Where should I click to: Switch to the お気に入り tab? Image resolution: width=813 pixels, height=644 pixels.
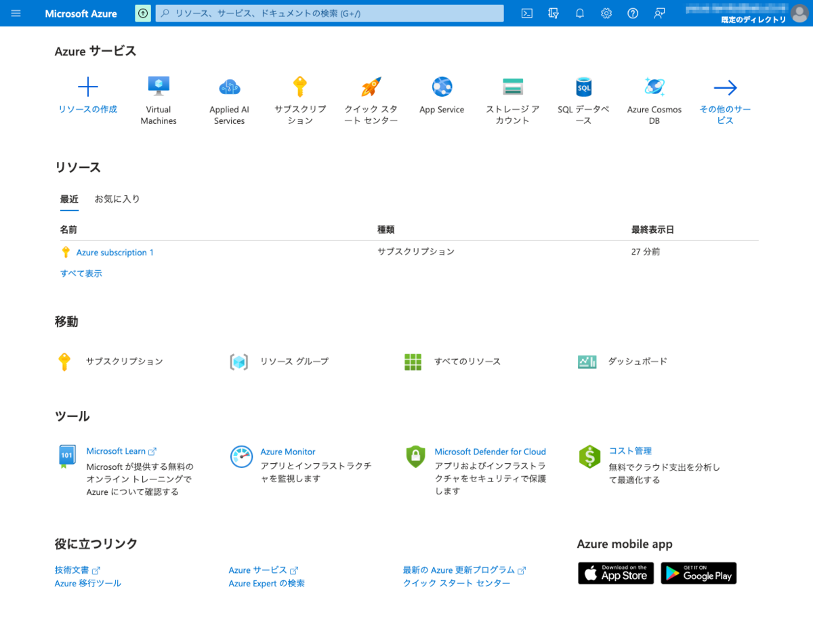pyautogui.click(x=117, y=199)
